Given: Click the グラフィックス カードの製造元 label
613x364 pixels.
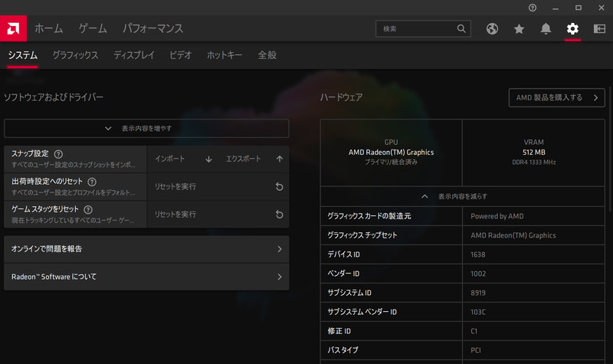Looking at the screenshot, I should pyautogui.click(x=369, y=216).
